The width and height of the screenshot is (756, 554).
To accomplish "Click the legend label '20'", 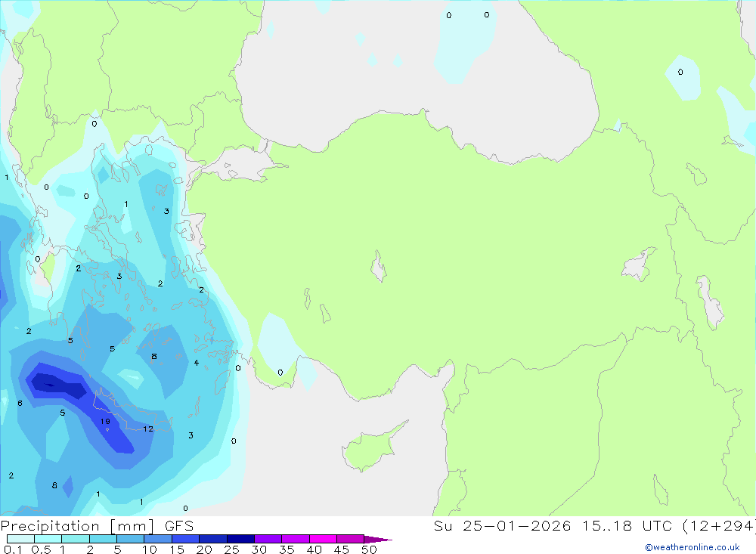I will [204, 549].
